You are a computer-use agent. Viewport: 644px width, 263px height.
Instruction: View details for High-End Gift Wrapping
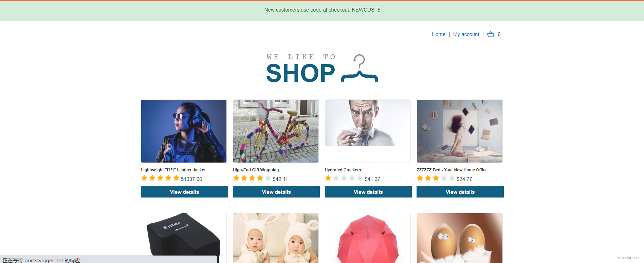pyautogui.click(x=276, y=192)
